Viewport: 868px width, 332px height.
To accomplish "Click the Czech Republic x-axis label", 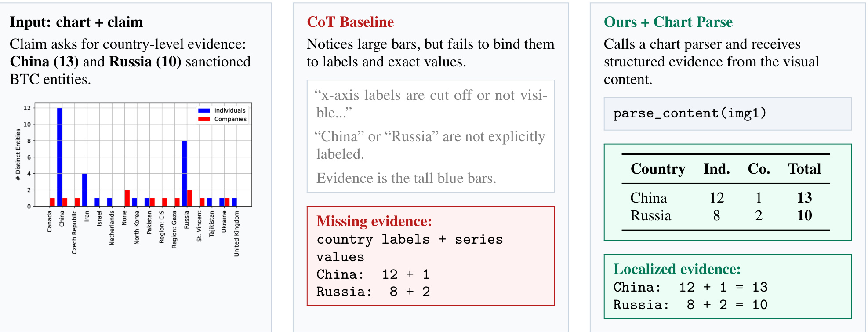I will tap(74, 232).
